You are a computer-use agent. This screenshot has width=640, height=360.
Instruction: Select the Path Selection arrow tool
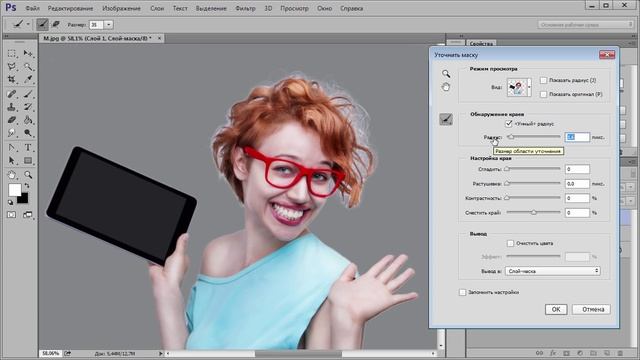click(x=11, y=160)
